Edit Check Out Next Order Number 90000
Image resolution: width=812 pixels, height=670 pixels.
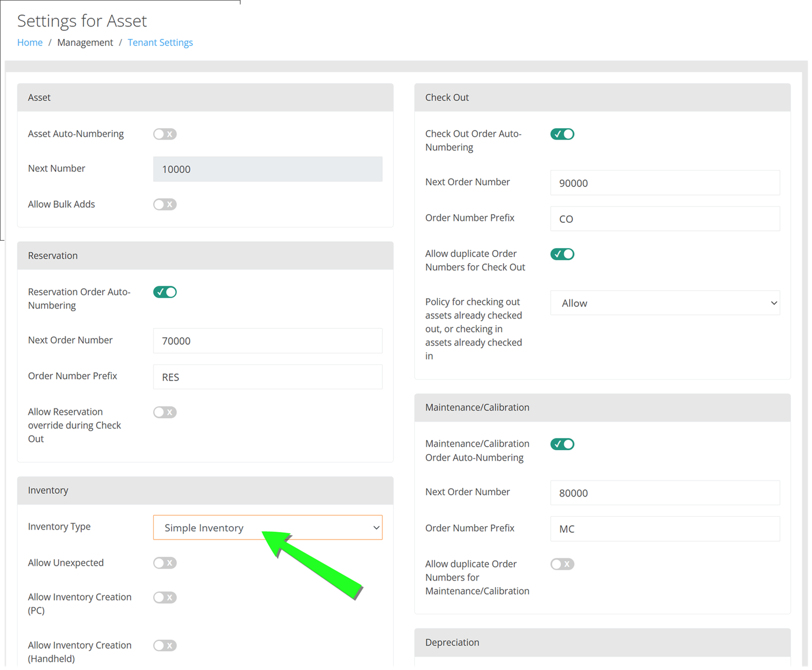[x=665, y=183]
